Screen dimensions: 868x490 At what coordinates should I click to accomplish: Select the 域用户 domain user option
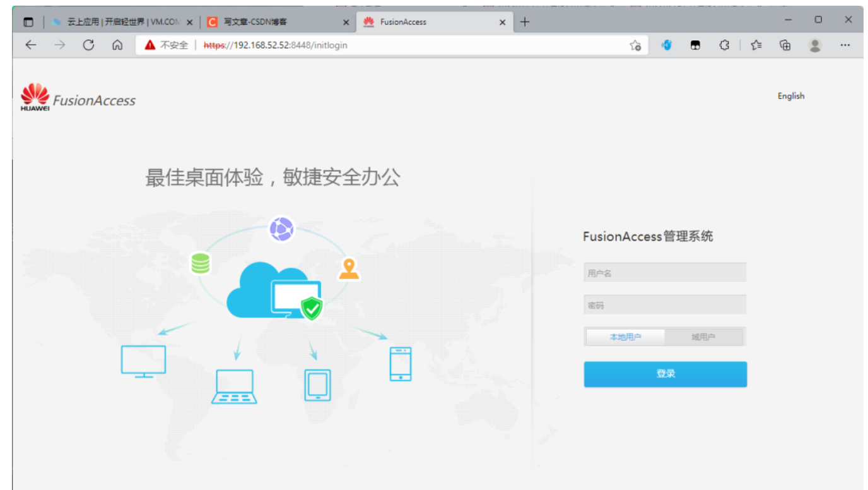tap(703, 337)
